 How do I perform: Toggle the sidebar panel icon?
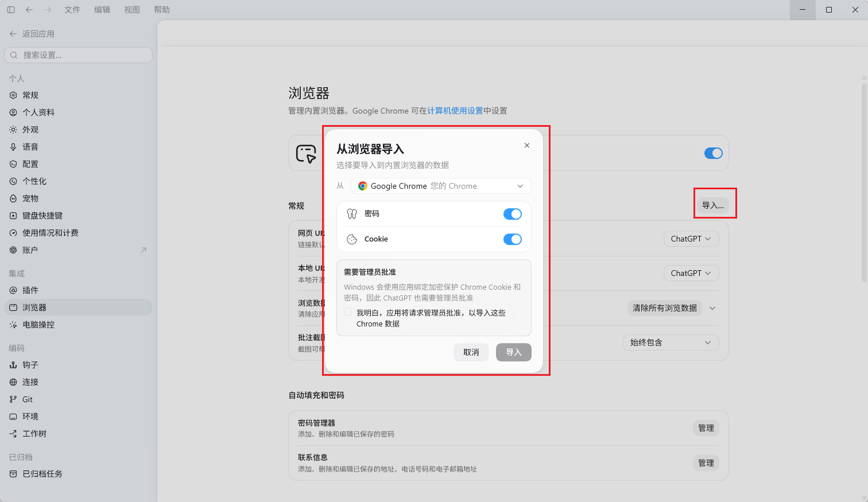11,10
